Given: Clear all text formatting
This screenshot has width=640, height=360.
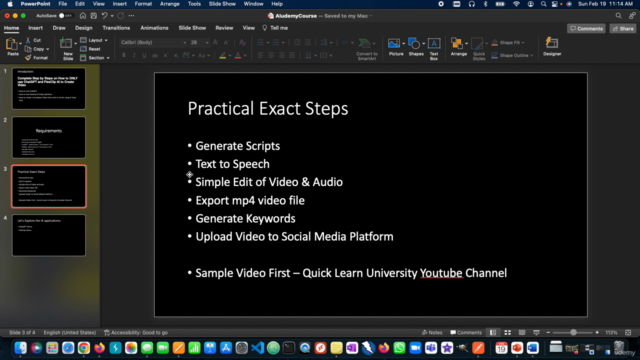Looking at the screenshot, I should click(242, 42).
